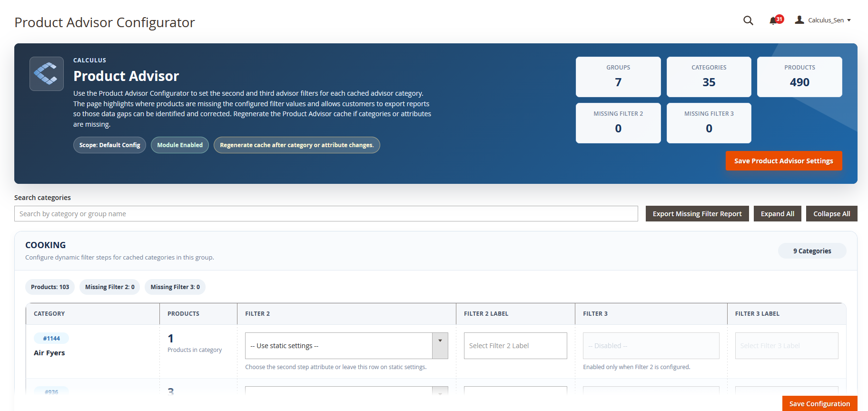The image size is (868, 411).
Task: Click Export Missing Filter Report
Action: pyautogui.click(x=697, y=214)
